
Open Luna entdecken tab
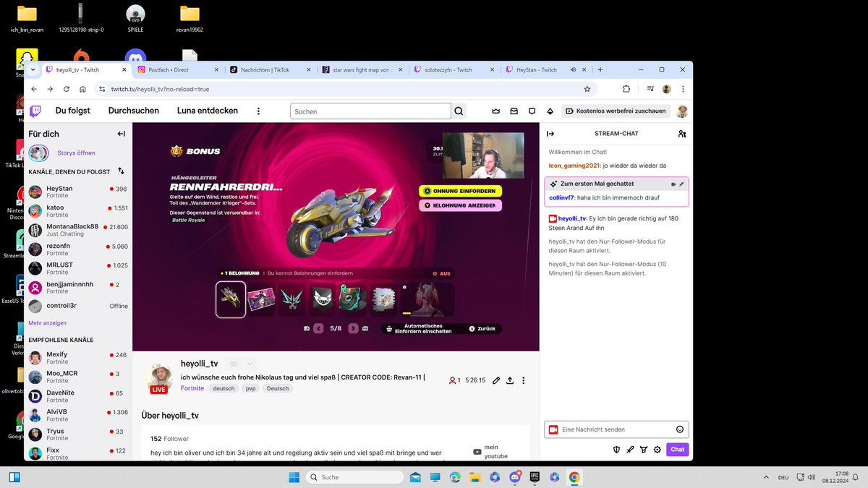(x=208, y=111)
